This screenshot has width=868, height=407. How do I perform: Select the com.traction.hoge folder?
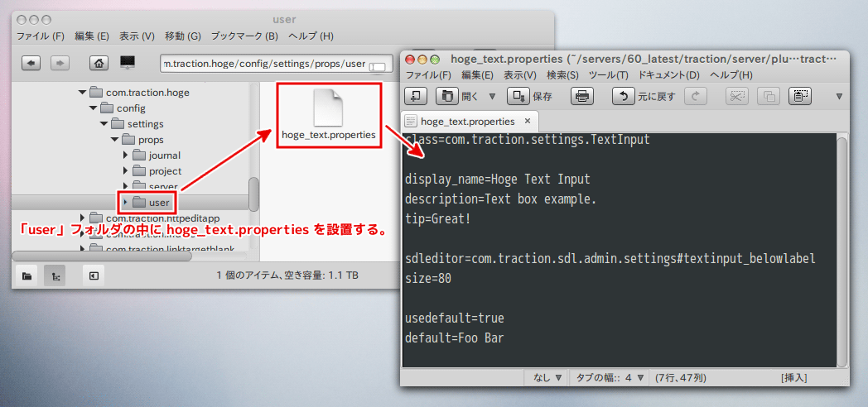[x=147, y=93]
